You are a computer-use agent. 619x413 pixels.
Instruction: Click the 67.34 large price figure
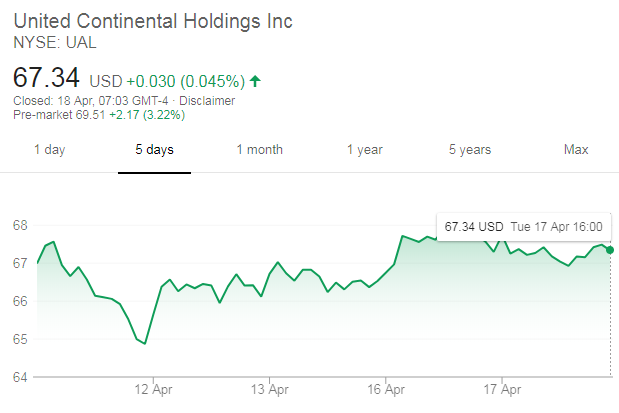click(46, 78)
